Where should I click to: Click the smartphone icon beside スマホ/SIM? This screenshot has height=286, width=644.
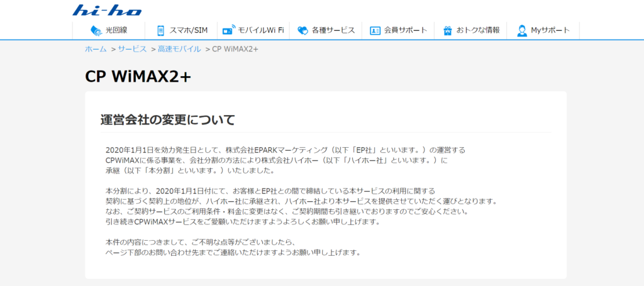160,30
